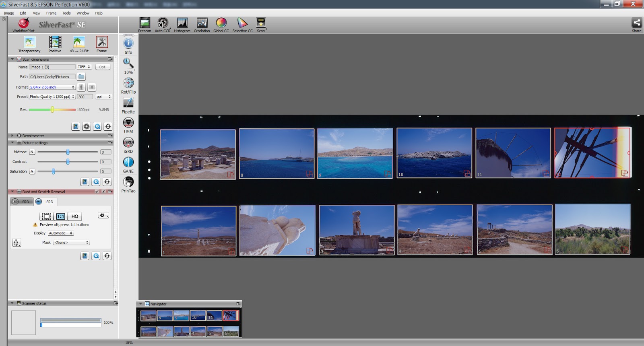Open the Gradation curves tool

pyautogui.click(x=202, y=25)
